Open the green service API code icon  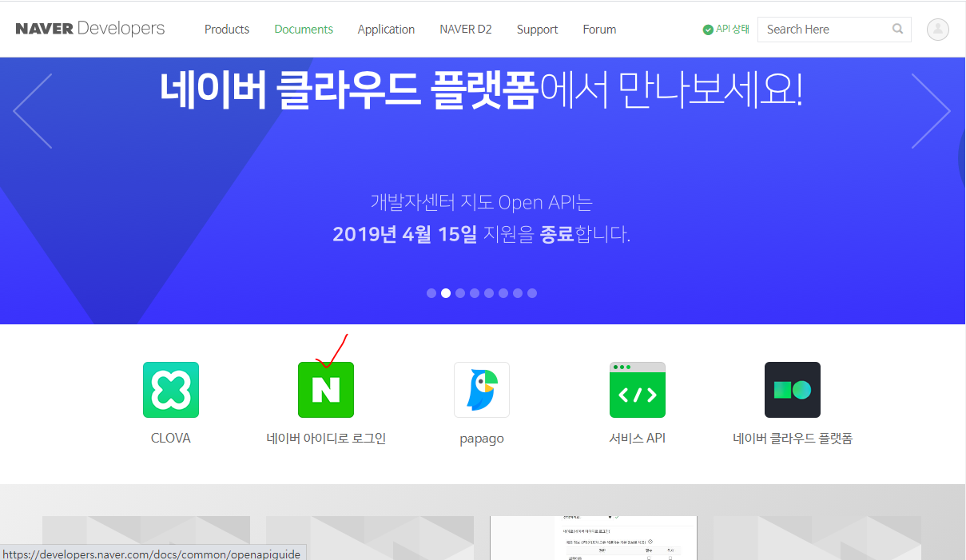coord(638,390)
